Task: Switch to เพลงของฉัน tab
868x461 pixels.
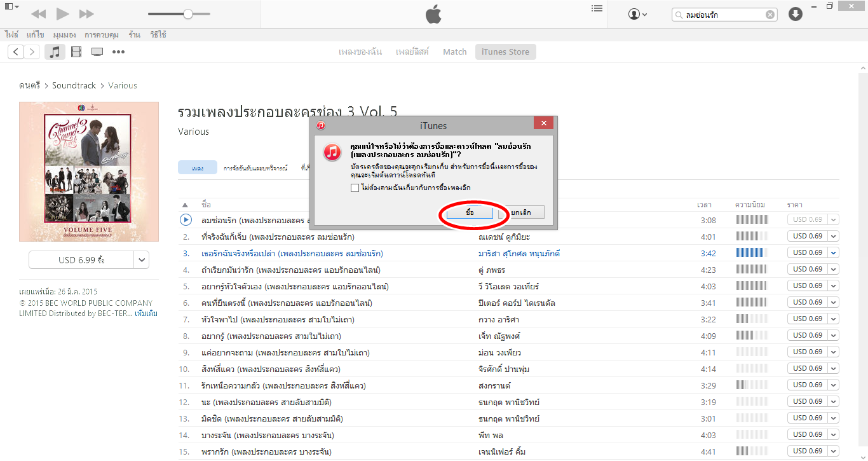Action: (x=360, y=52)
